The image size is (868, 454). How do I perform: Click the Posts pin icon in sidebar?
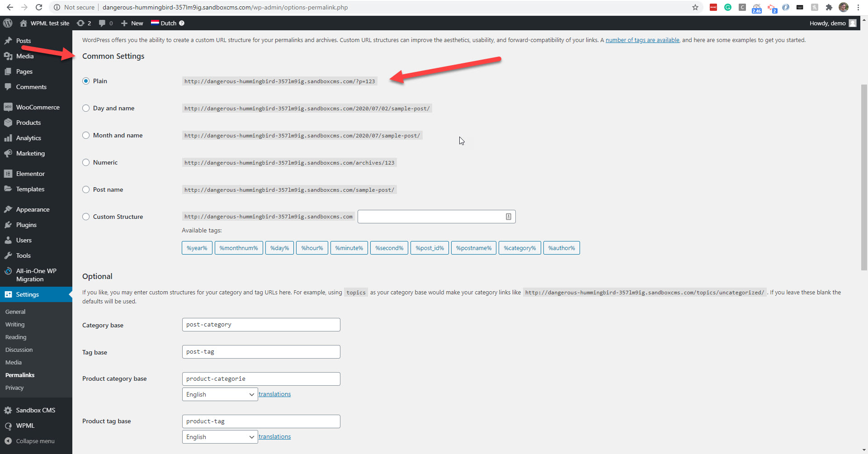pyautogui.click(x=8, y=41)
